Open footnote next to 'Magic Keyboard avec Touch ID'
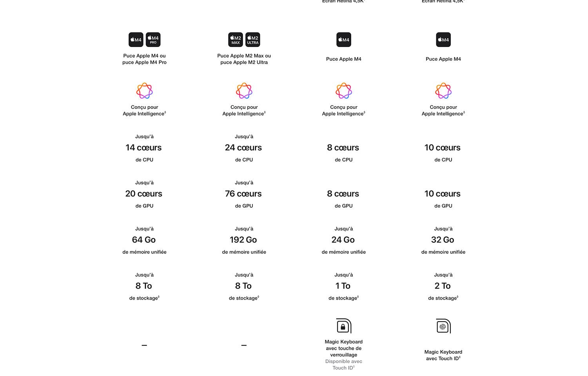The height and width of the screenshot is (376, 588). point(460,357)
